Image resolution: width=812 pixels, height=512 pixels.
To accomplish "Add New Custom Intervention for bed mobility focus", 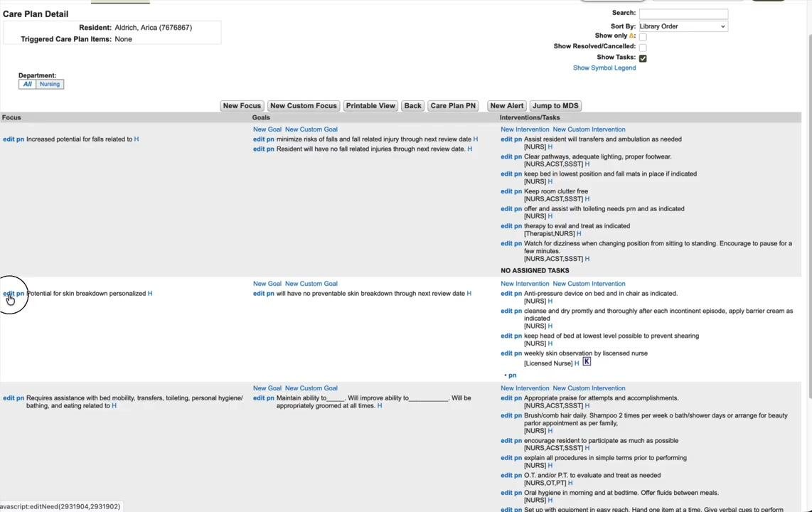I will [589, 388].
